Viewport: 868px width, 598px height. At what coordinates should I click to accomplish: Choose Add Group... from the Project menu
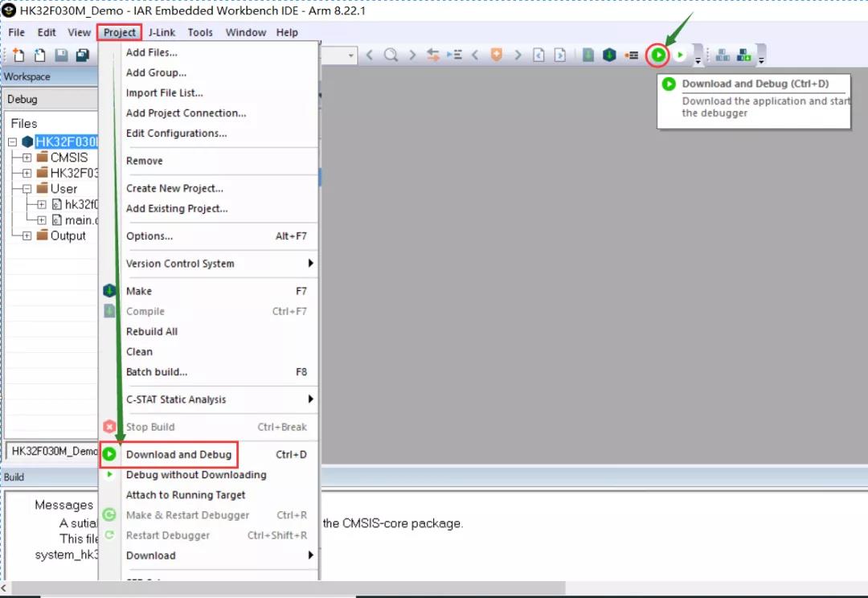click(x=209, y=72)
